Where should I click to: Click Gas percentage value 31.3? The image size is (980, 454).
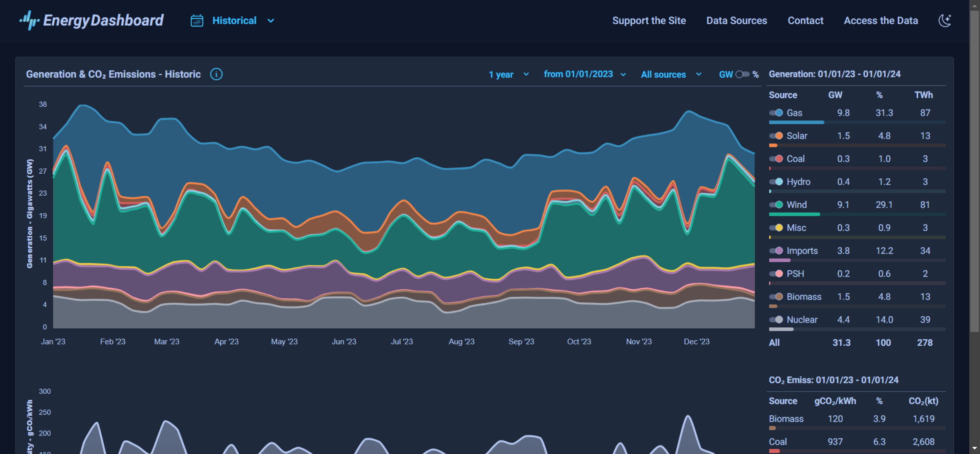click(884, 113)
